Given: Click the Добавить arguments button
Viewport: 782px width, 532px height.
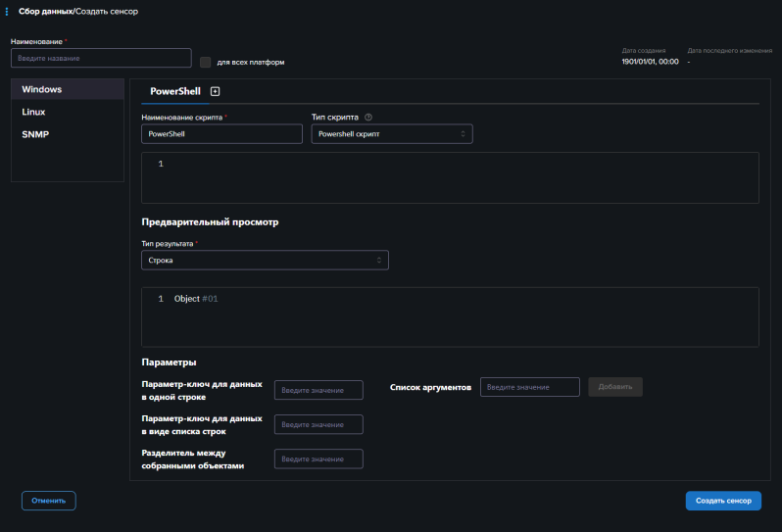Looking at the screenshot, I should [x=614, y=388].
